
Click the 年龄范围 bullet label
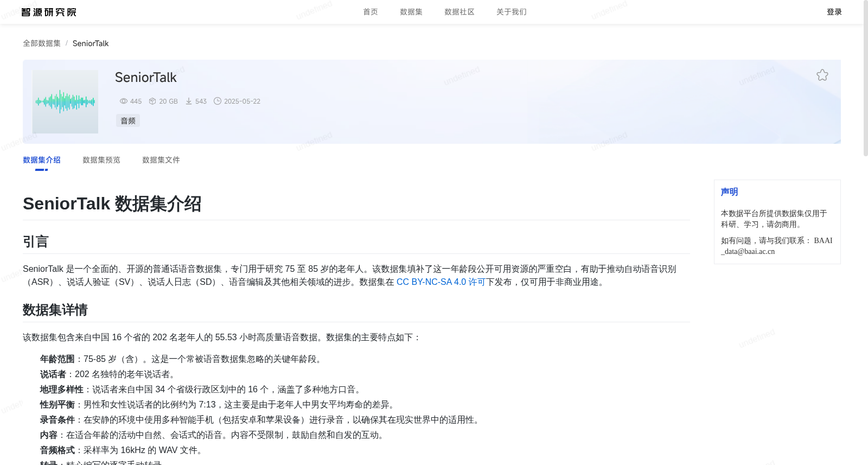tap(58, 359)
